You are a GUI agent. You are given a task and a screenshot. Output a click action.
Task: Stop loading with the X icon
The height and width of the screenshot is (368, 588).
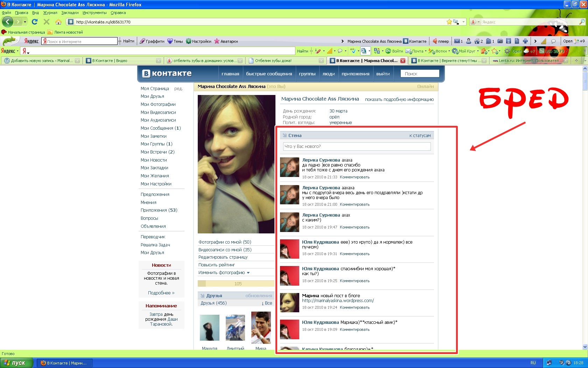(x=46, y=22)
